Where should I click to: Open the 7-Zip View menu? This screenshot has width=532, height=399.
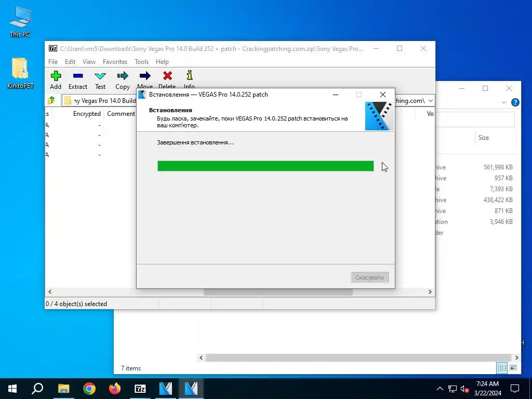pyautogui.click(x=89, y=62)
